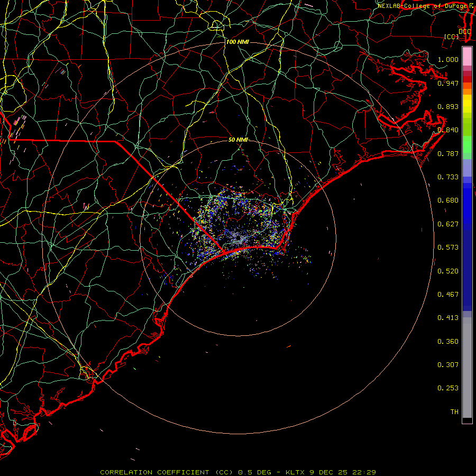Click the 0.467 scale label
Viewport: 476px width, 476px height.
coord(448,295)
